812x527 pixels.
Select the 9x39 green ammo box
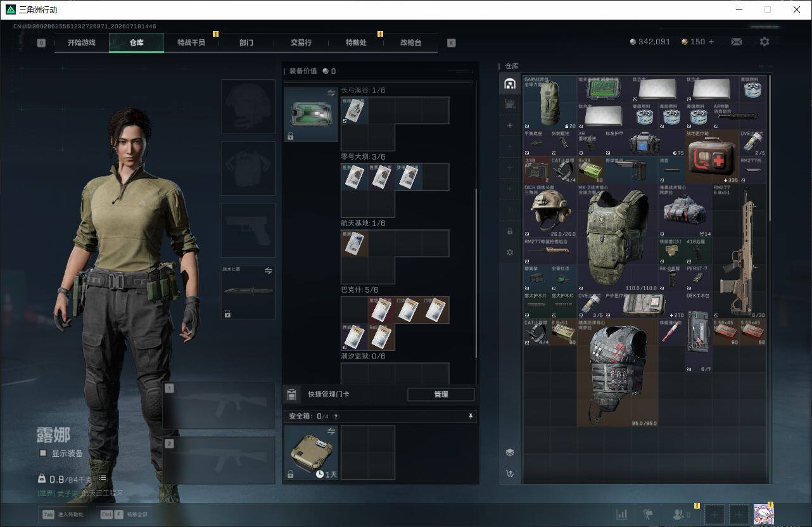click(x=590, y=170)
